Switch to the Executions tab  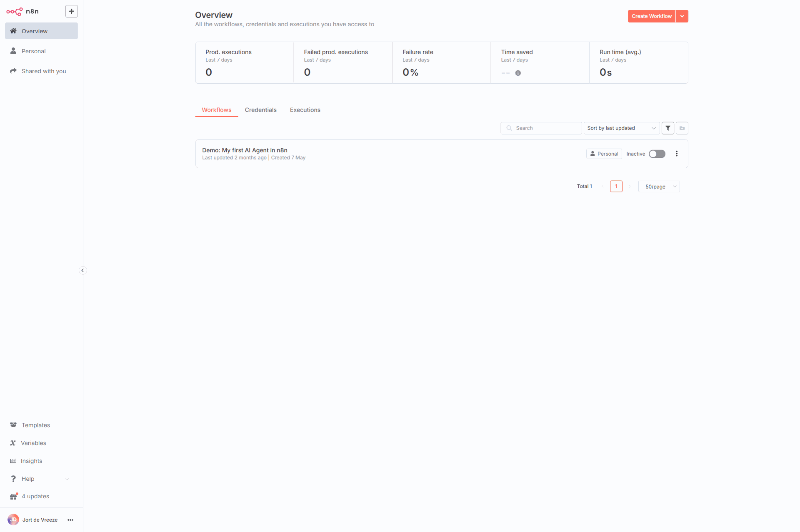(305, 110)
